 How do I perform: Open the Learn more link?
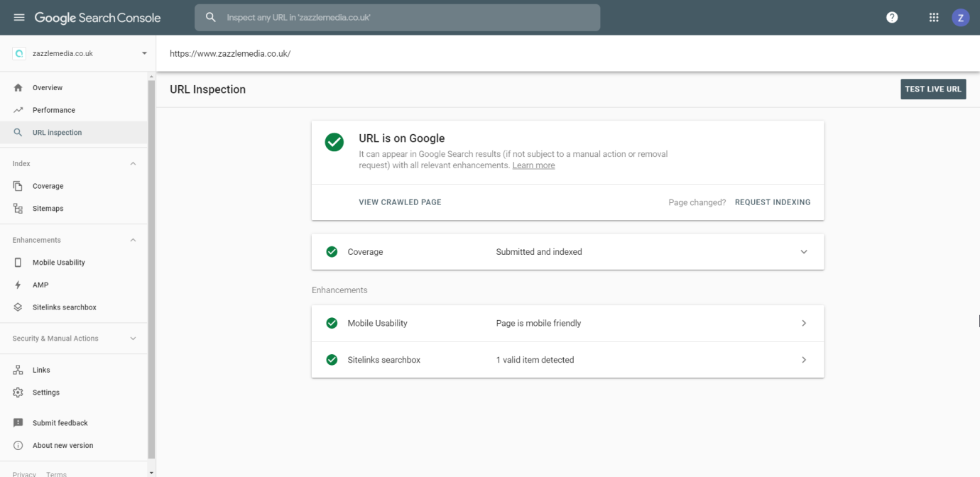click(x=533, y=165)
